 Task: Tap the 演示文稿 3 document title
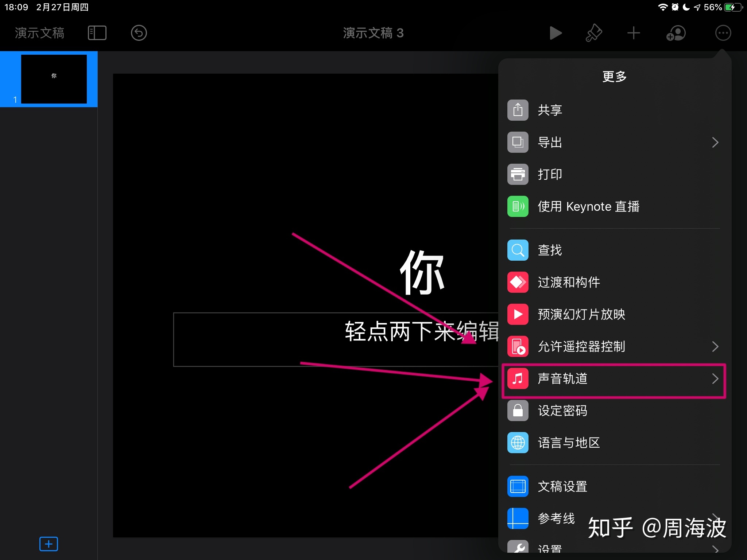[x=373, y=33]
